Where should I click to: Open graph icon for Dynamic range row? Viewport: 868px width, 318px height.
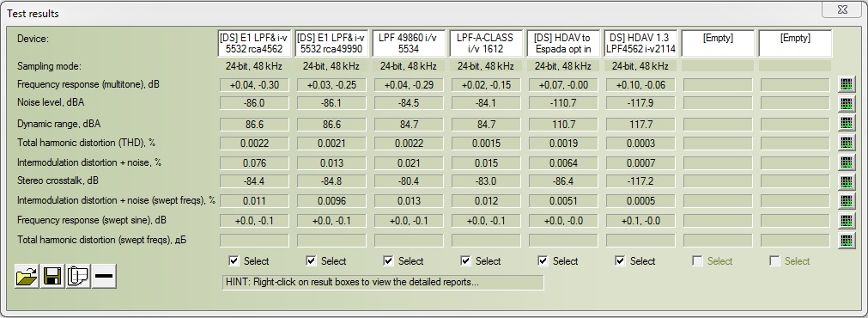[x=845, y=123]
